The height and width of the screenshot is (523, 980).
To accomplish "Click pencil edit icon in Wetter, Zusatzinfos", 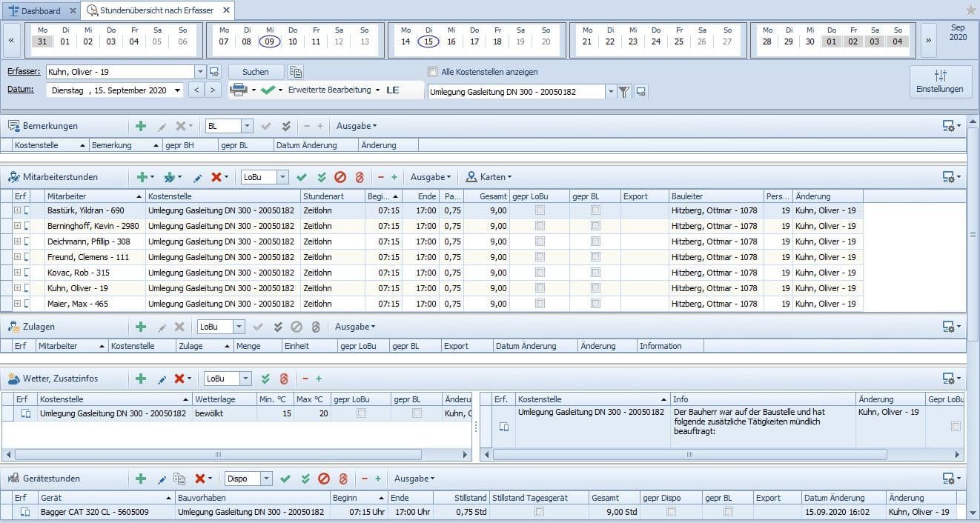I will coord(162,379).
